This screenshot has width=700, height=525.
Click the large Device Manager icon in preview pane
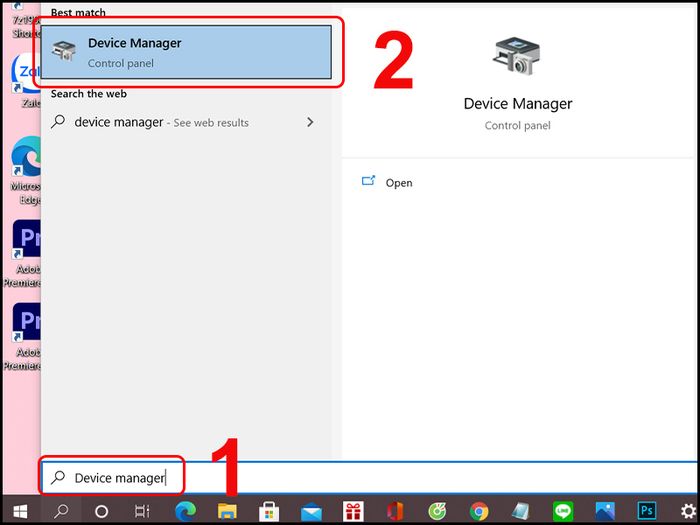click(517, 56)
